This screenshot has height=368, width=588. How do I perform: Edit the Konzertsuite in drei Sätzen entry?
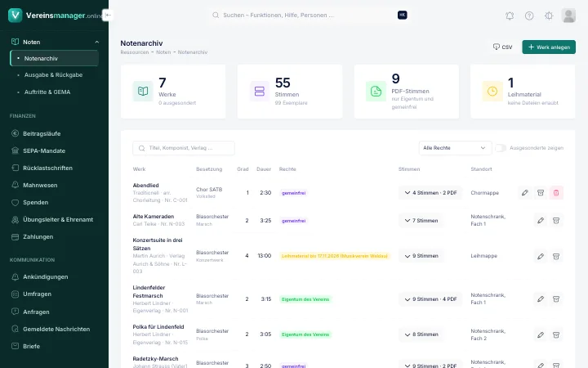pyautogui.click(x=541, y=256)
